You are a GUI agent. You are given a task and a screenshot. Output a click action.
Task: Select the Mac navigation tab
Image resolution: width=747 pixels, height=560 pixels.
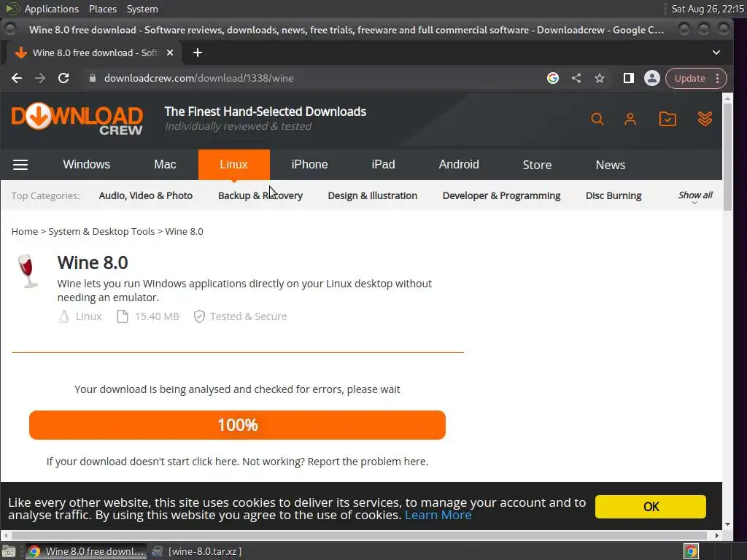click(165, 164)
